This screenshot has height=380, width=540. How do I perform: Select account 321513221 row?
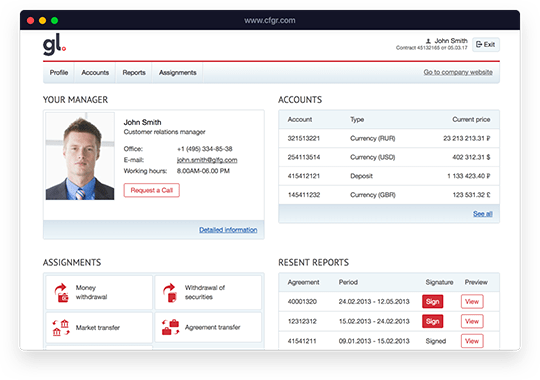(389, 138)
